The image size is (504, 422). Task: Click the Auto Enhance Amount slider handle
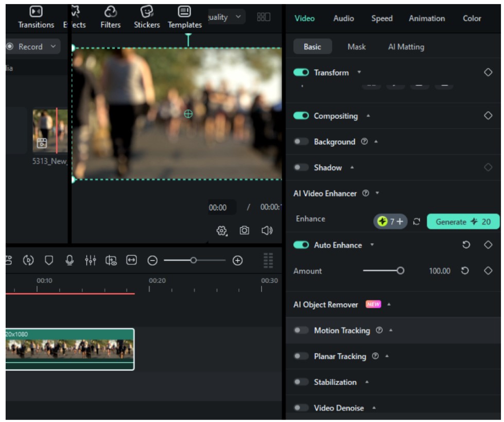(x=400, y=271)
